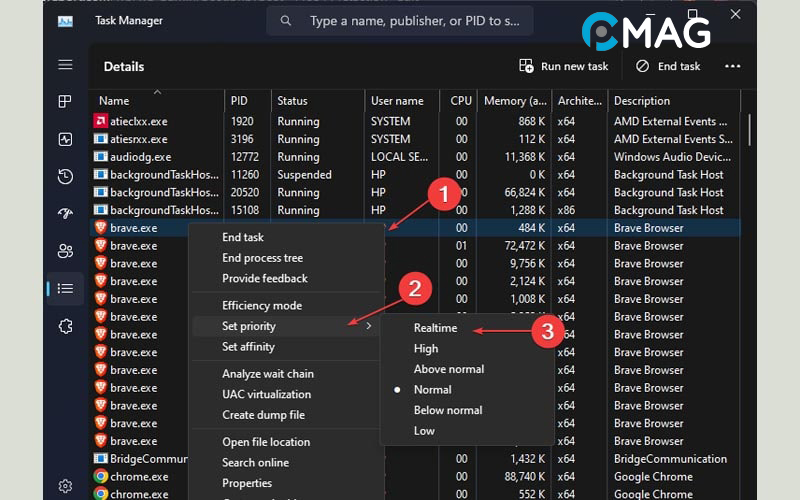Open the Processes page icon in sidebar

[x=65, y=102]
